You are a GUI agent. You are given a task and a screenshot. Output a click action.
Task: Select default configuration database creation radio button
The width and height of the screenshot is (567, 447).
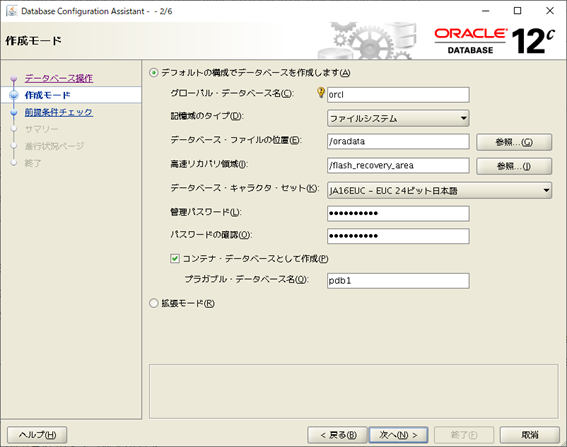pos(154,73)
